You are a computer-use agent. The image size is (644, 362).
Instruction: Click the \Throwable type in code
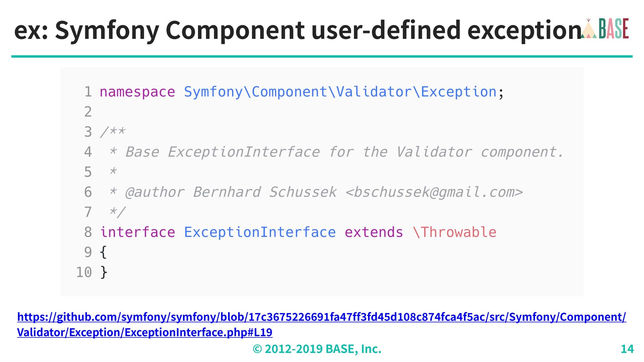(454, 232)
